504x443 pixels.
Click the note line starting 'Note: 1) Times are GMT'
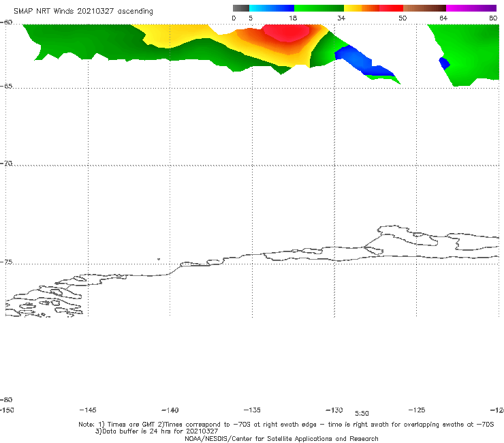coord(286,425)
